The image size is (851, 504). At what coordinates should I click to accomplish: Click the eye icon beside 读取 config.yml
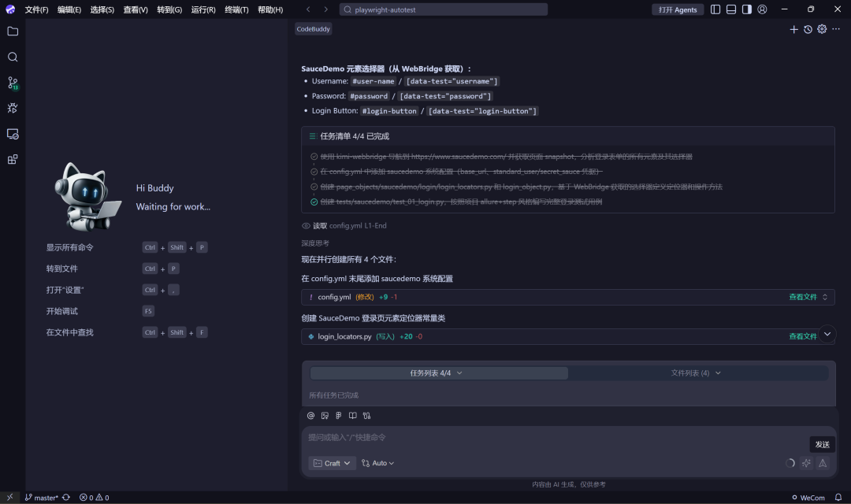point(306,226)
